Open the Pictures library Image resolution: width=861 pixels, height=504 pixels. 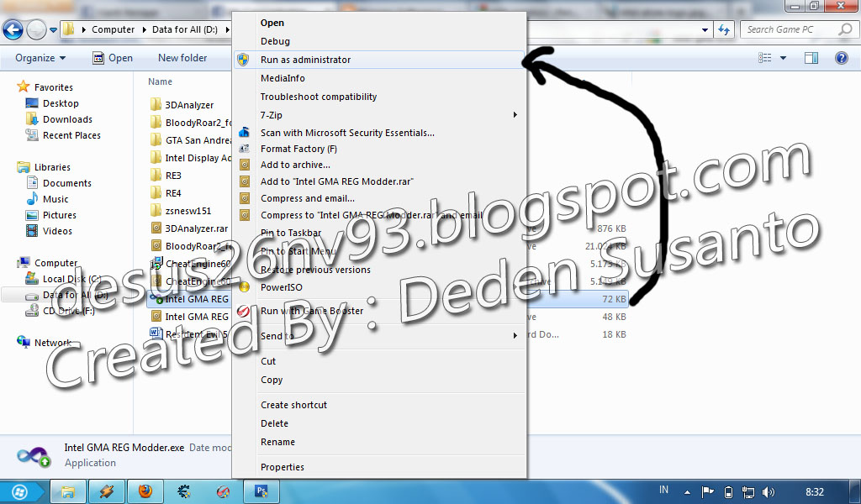tap(60, 215)
